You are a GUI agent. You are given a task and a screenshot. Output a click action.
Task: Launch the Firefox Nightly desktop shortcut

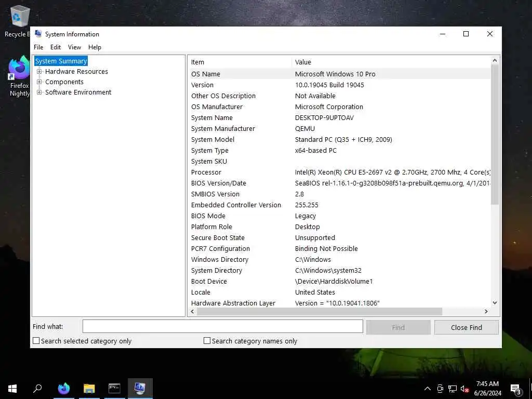coord(19,76)
